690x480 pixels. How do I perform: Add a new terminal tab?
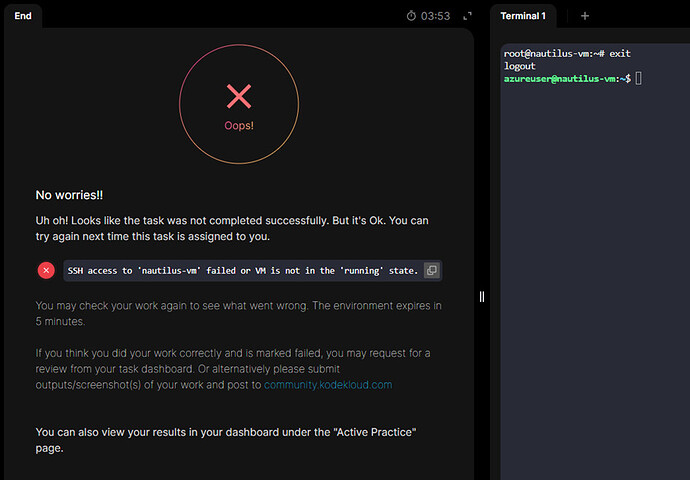click(x=585, y=16)
